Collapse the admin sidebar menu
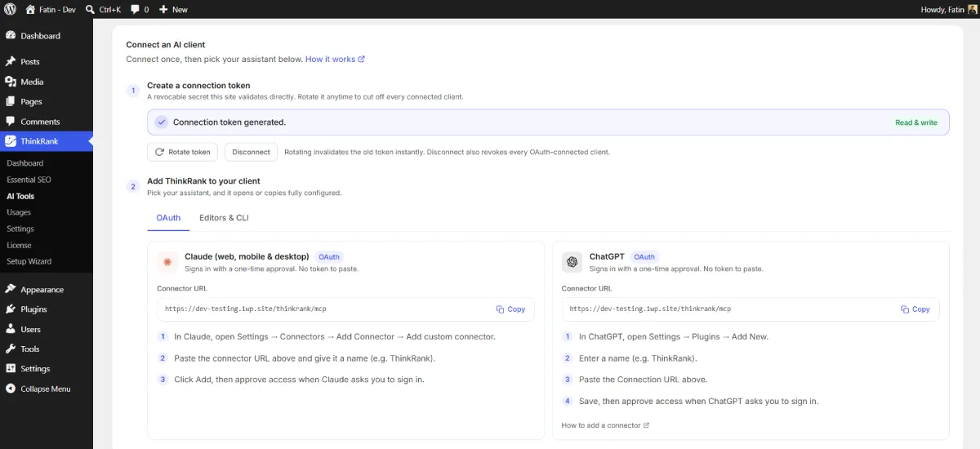 click(47, 389)
